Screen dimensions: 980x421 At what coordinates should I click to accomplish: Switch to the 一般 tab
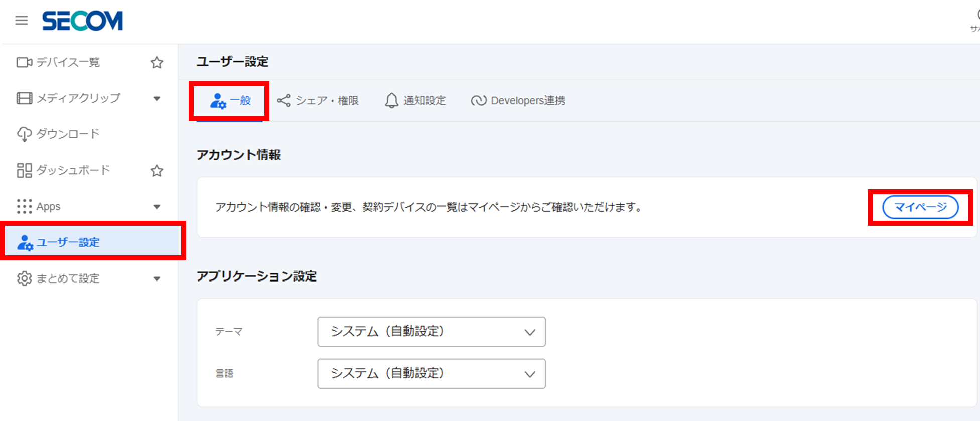click(x=230, y=101)
